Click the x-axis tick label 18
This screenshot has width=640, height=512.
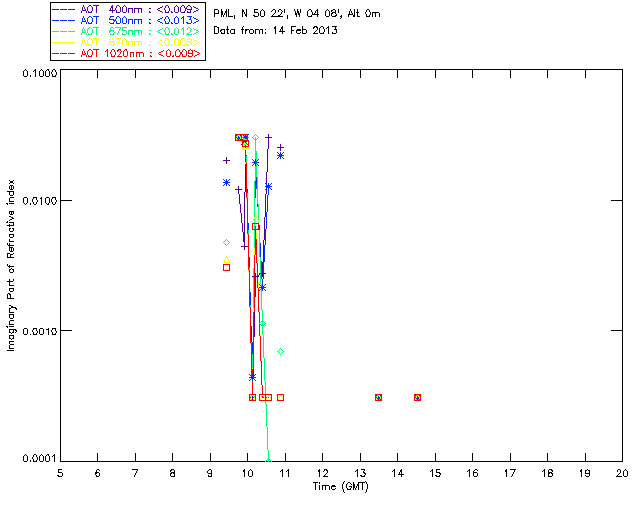(x=547, y=473)
